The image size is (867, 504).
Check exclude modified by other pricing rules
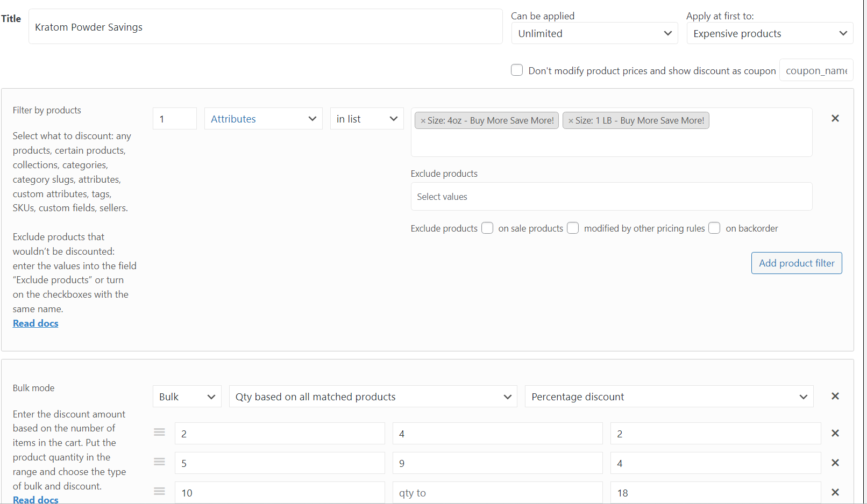(573, 228)
